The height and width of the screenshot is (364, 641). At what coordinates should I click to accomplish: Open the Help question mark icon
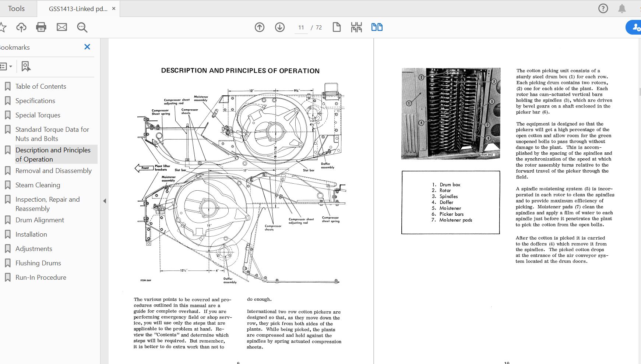click(x=603, y=8)
